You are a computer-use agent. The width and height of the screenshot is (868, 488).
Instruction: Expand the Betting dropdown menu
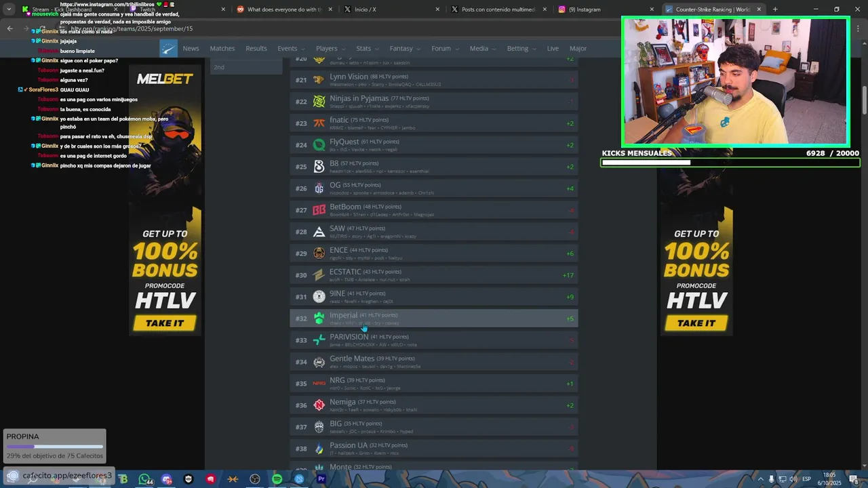pos(521,49)
